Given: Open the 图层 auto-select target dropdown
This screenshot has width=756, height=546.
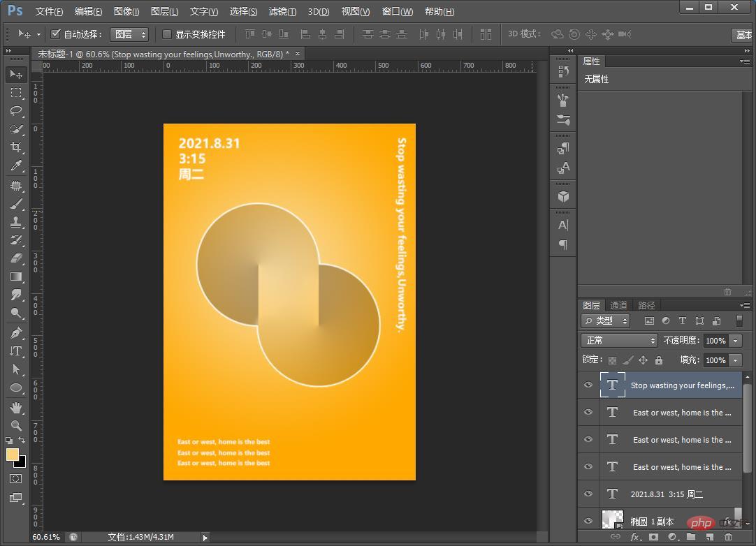Looking at the screenshot, I should coord(130,34).
